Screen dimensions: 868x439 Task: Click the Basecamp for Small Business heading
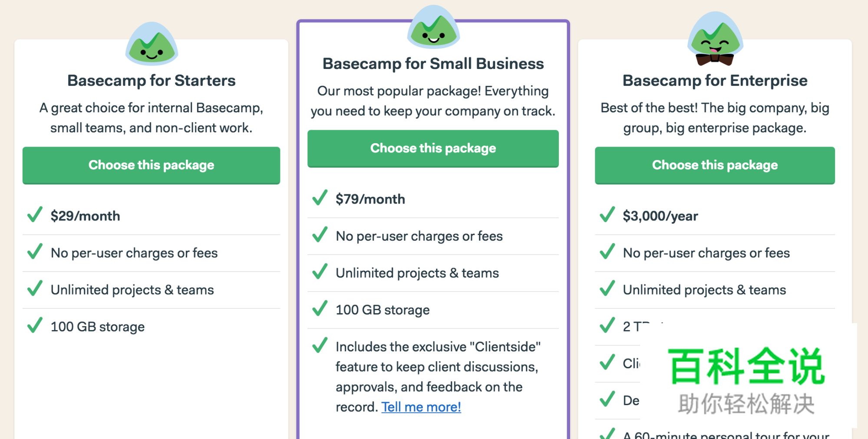pos(433,64)
